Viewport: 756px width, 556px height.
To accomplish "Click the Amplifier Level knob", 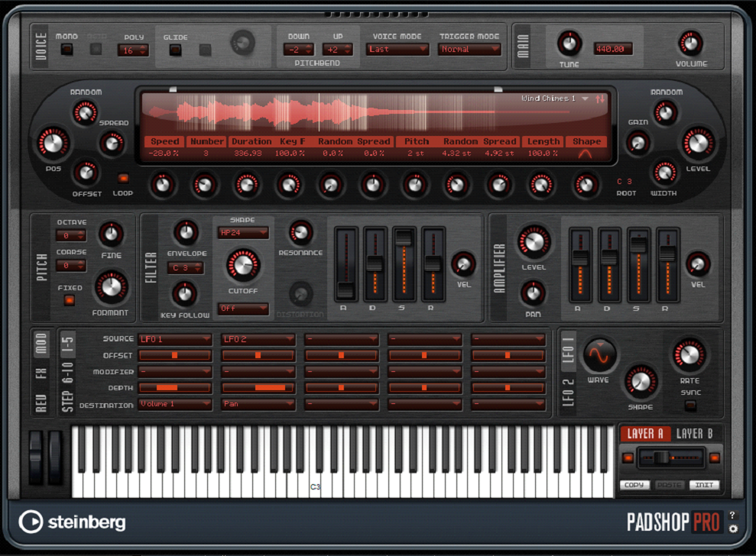I will click(534, 241).
